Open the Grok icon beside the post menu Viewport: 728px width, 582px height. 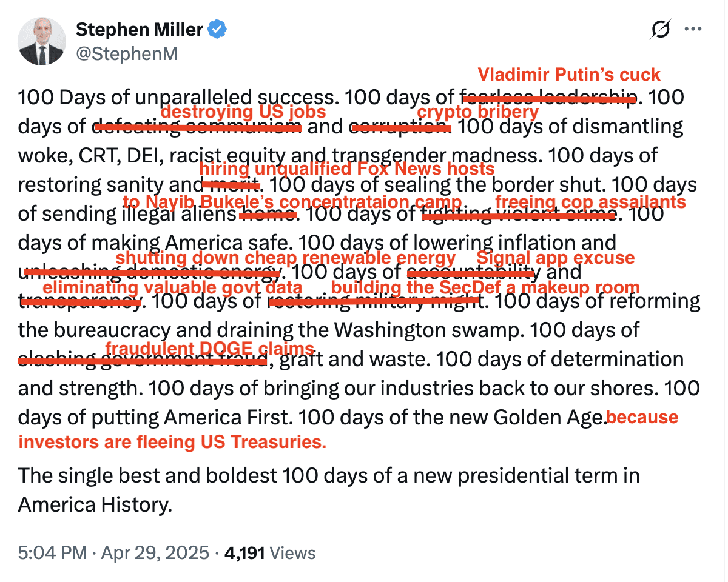pyautogui.click(x=660, y=29)
